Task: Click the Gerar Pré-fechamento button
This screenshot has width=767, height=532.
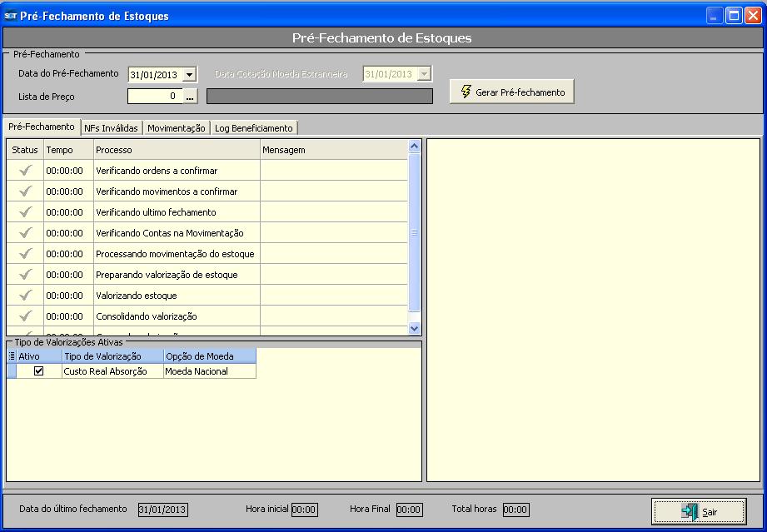Action: click(511, 92)
